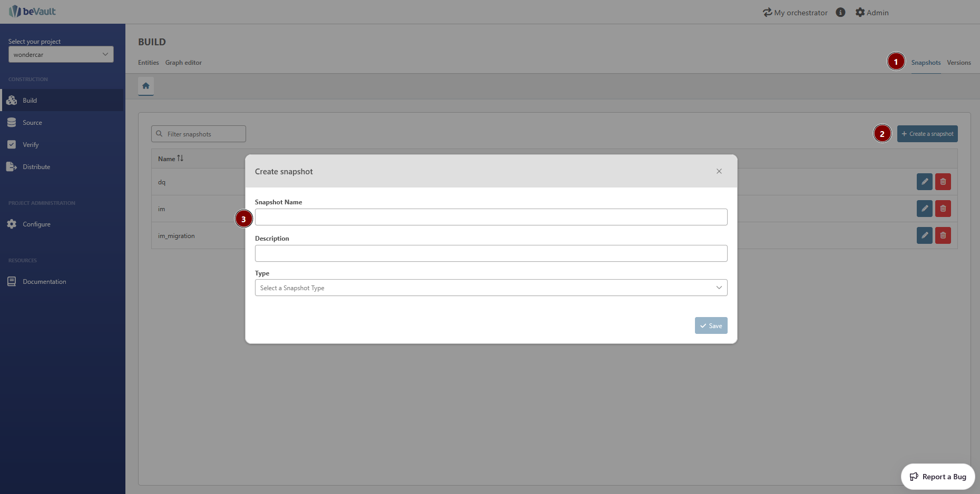The image size is (980, 494).
Task: Click the Report a Bug button
Action: (938, 477)
